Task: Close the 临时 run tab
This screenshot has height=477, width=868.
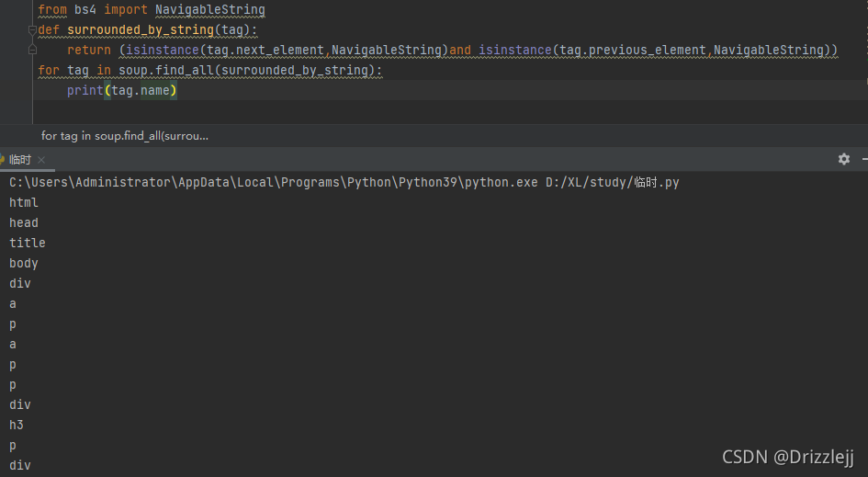Action: point(41,160)
